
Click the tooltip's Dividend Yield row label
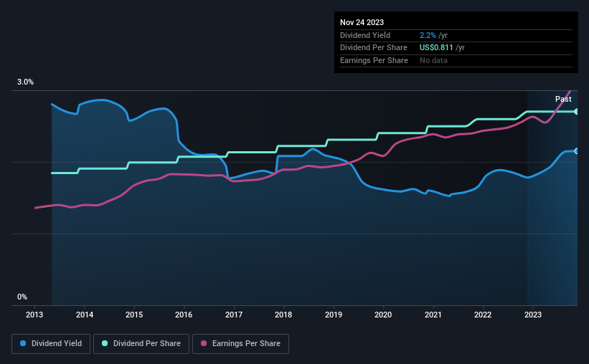pos(365,35)
